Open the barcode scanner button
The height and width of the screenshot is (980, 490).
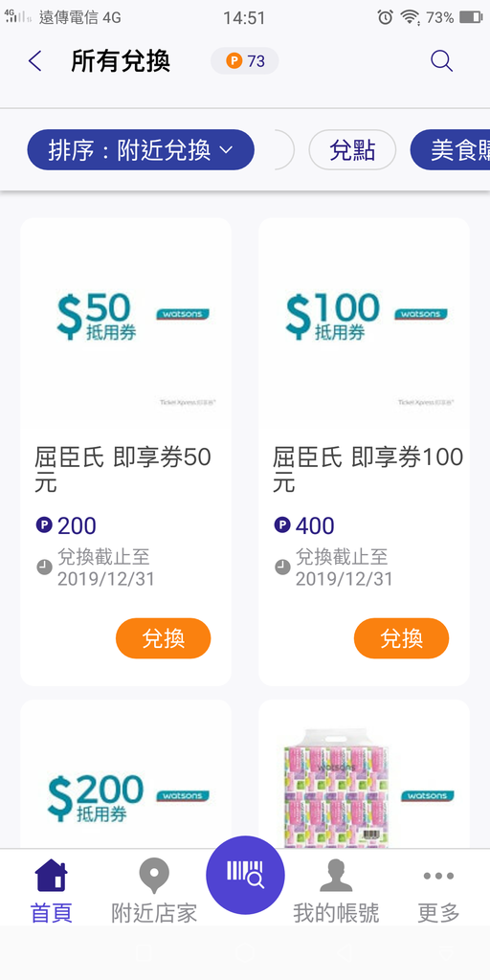(x=245, y=875)
